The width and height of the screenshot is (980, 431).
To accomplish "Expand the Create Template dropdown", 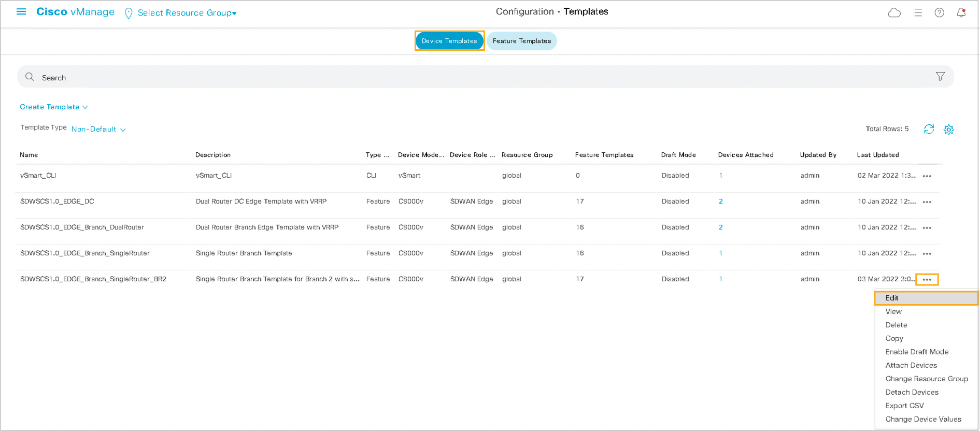I will click(54, 107).
